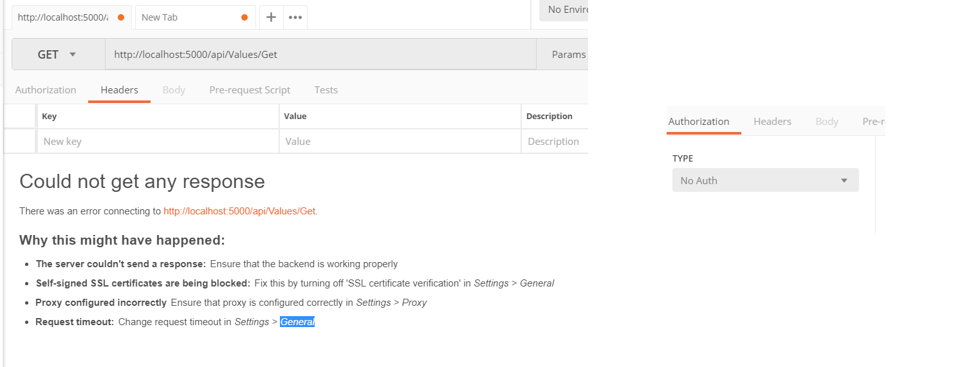The width and height of the screenshot is (980, 367).
Task: Click the orange unsaved dot on the localhost tab
Action: pos(121,17)
